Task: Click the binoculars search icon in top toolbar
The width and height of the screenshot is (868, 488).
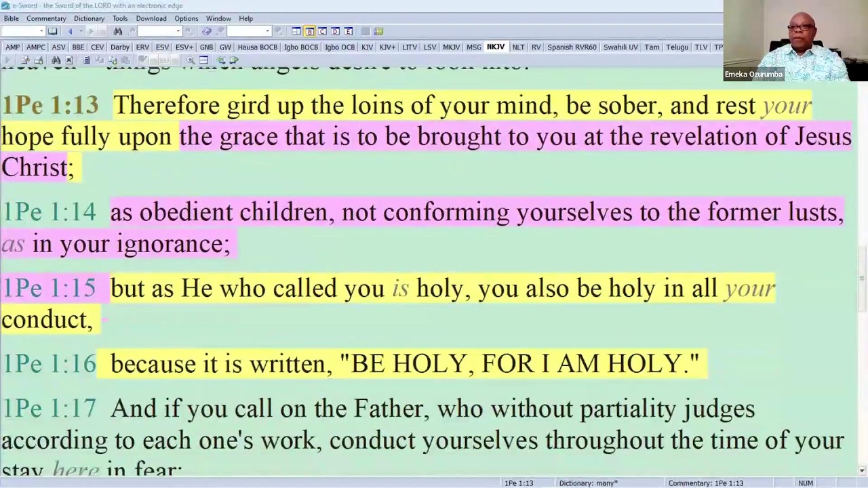Action: (x=118, y=31)
